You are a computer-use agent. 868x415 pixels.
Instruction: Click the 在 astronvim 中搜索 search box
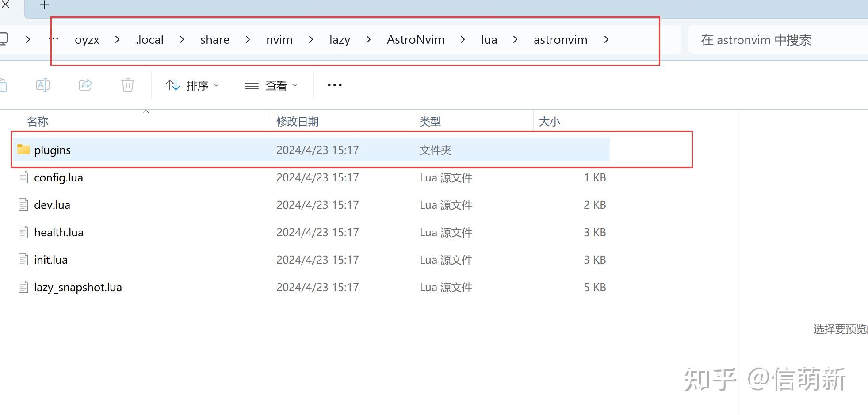click(x=757, y=40)
